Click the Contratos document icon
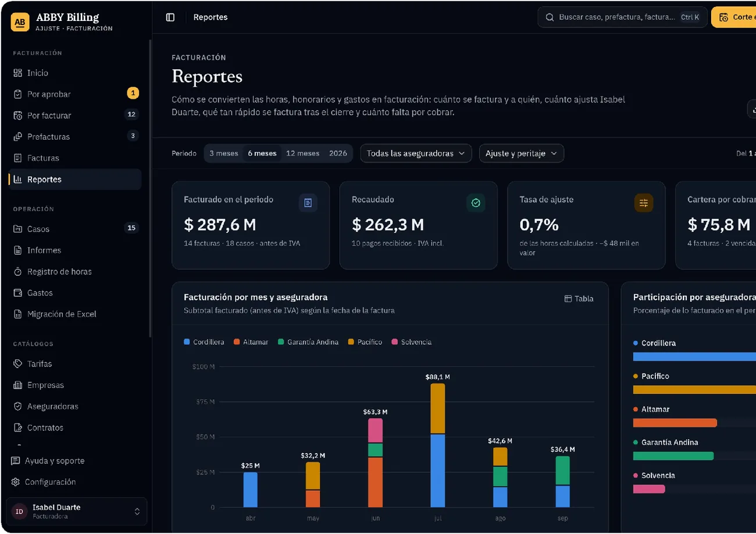The width and height of the screenshot is (756, 534). coord(17,428)
